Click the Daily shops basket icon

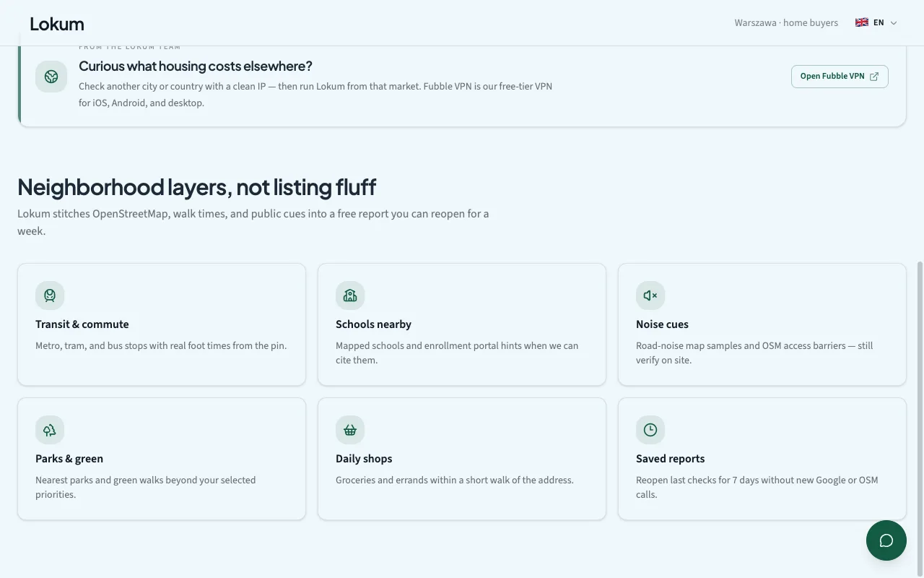pos(350,430)
